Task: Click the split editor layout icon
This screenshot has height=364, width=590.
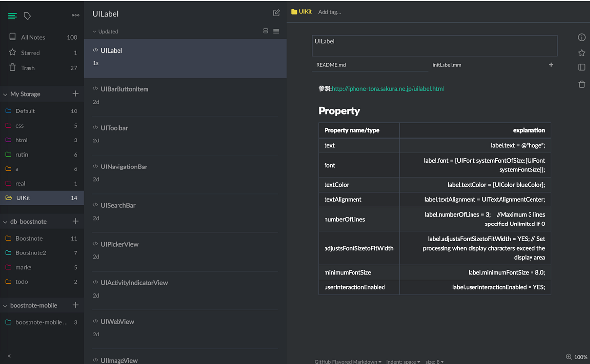Action: point(581,68)
